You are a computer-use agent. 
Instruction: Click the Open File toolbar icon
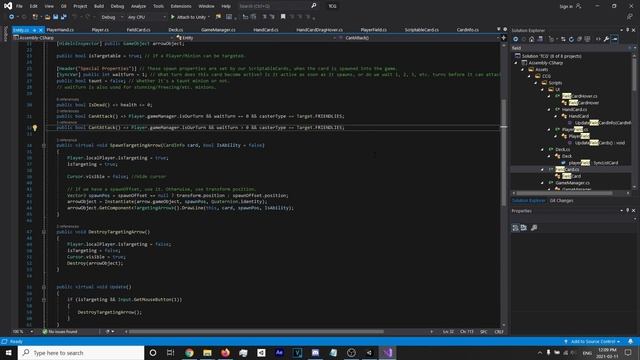pyautogui.click(x=47, y=17)
